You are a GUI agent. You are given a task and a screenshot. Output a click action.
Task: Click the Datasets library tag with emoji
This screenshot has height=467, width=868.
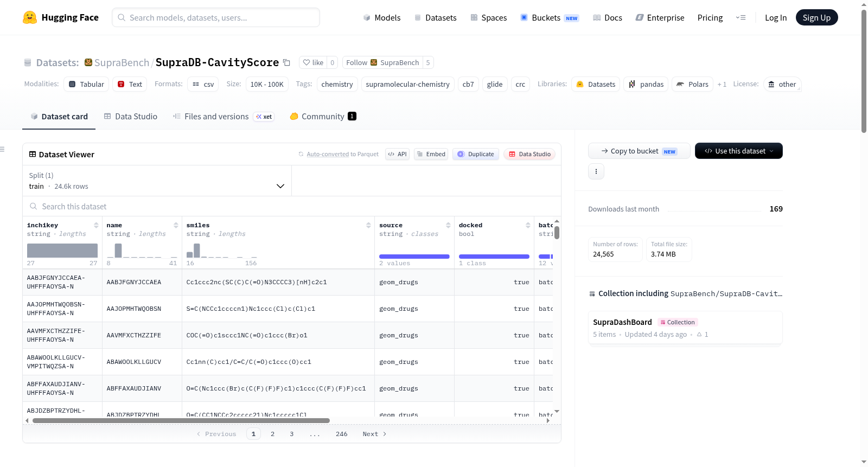(596, 84)
